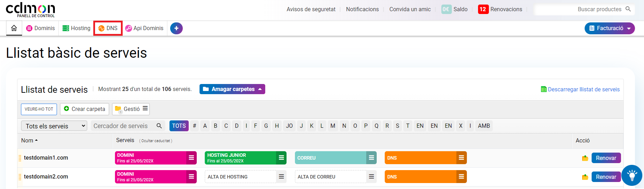The height and width of the screenshot is (189, 644).
Task: Open CORREU menu icon for testdomain1.com
Action: point(371,158)
